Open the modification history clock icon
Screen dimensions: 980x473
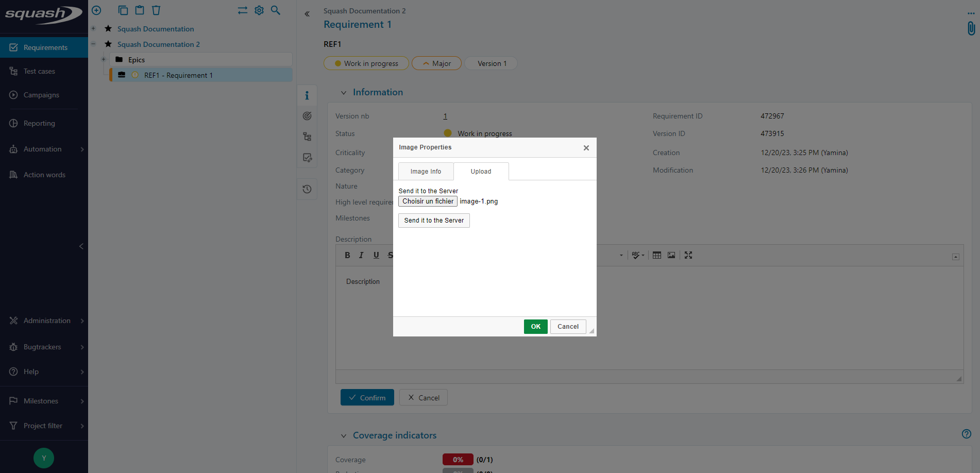[x=307, y=189]
